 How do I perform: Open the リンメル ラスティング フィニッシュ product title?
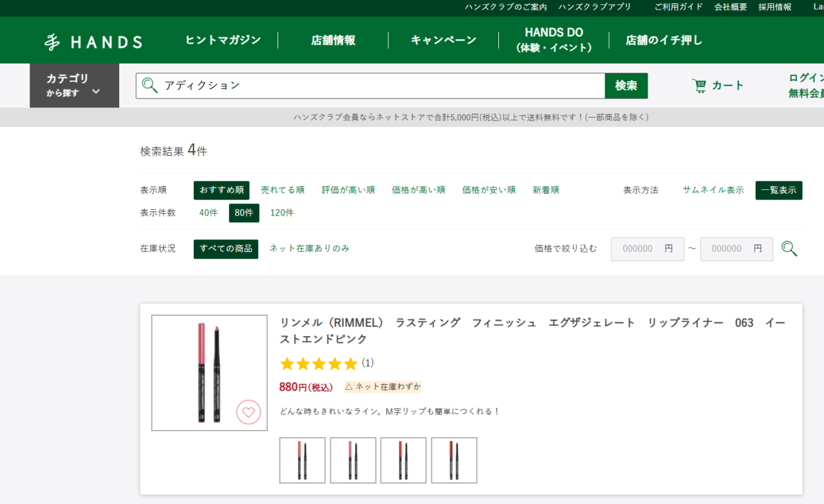(532, 331)
